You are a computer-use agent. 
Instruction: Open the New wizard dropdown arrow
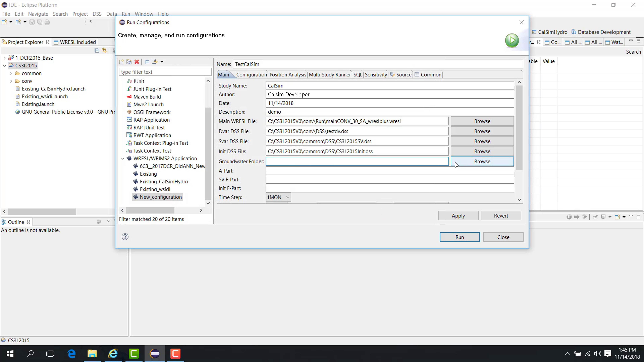(11, 22)
